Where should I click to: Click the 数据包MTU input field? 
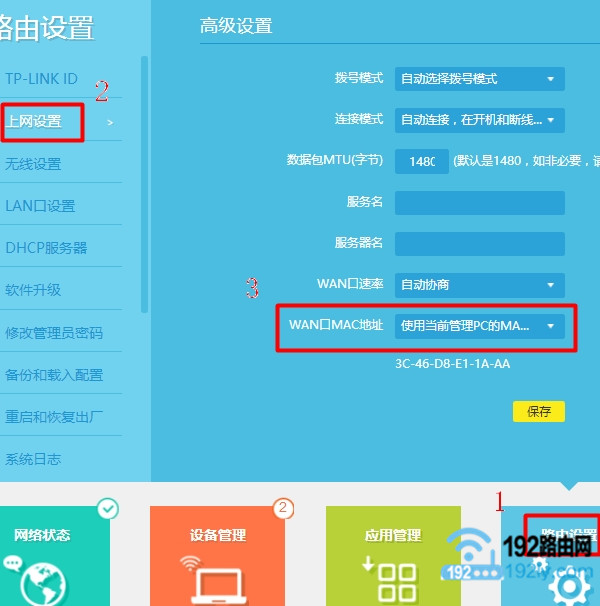421,161
